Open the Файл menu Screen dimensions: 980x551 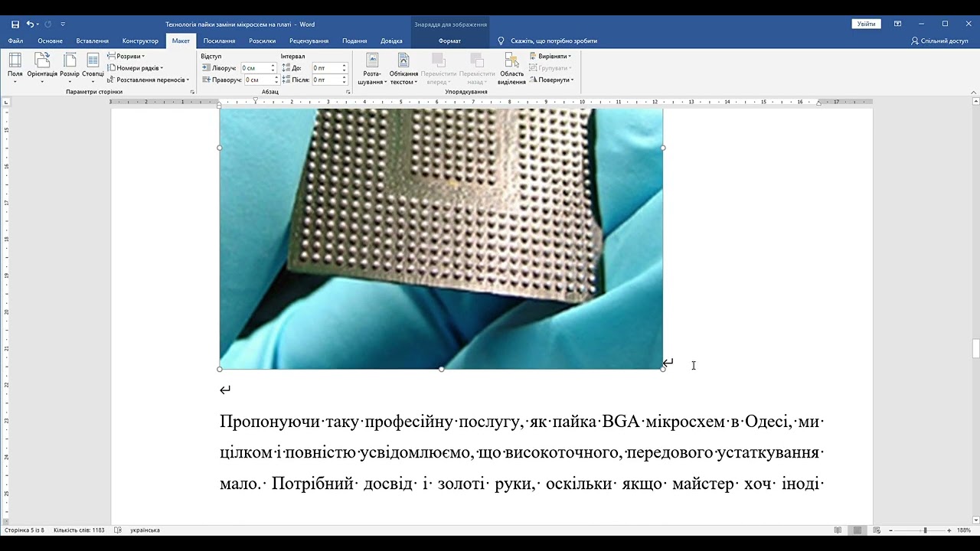pos(15,41)
